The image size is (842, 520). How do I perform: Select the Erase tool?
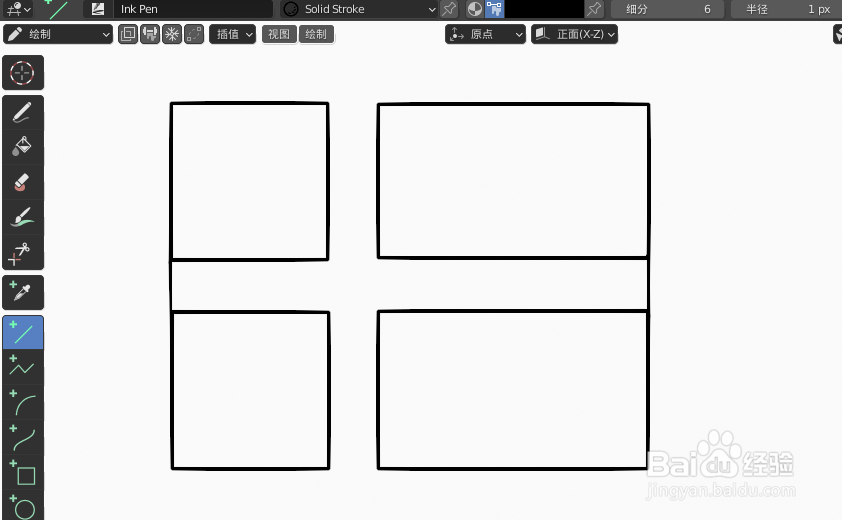(23, 183)
